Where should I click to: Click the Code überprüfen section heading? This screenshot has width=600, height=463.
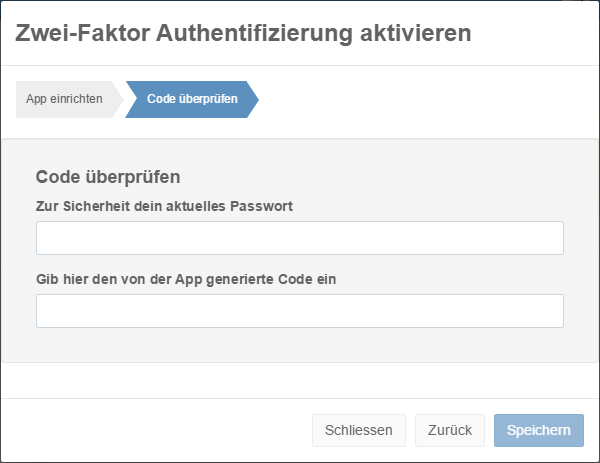pyautogui.click(x=108, y=177)
